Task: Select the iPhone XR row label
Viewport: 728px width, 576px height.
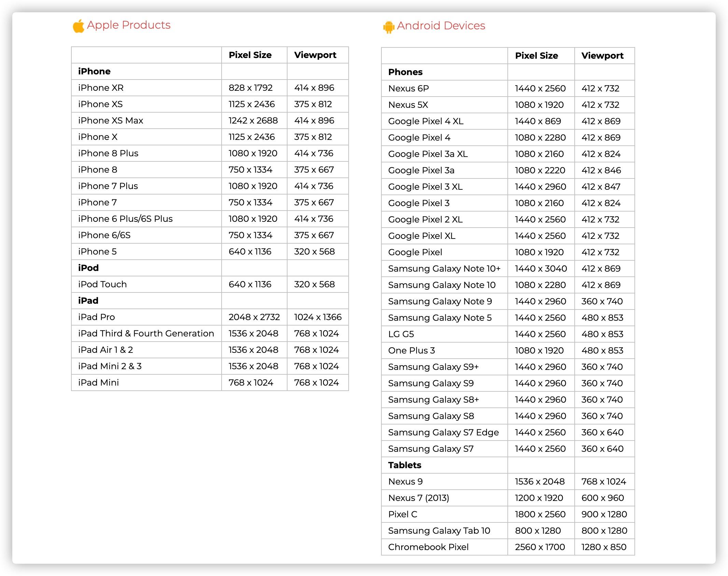Action: coord(101,88)
